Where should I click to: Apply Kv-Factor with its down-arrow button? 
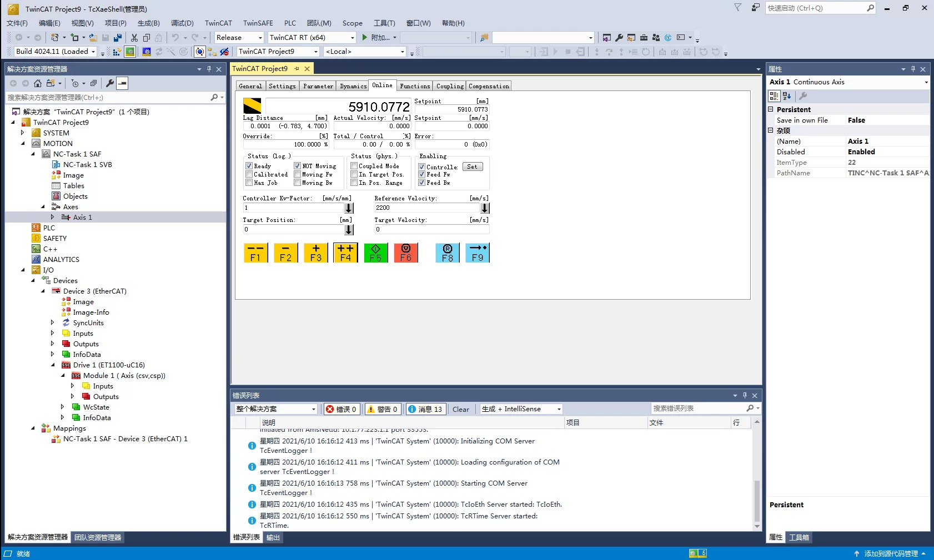click(x=349, y=208)
